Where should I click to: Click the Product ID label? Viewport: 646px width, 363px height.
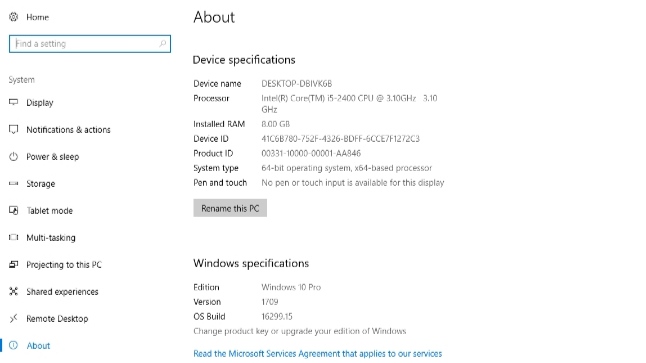(213, 153)
